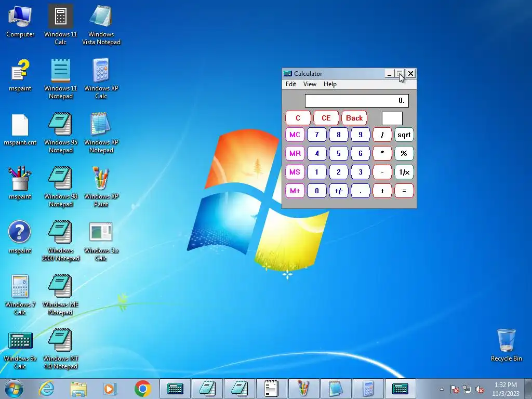532x399 pixels.
Task: Open the Calculator View menu
Action: tap(310, 84)
